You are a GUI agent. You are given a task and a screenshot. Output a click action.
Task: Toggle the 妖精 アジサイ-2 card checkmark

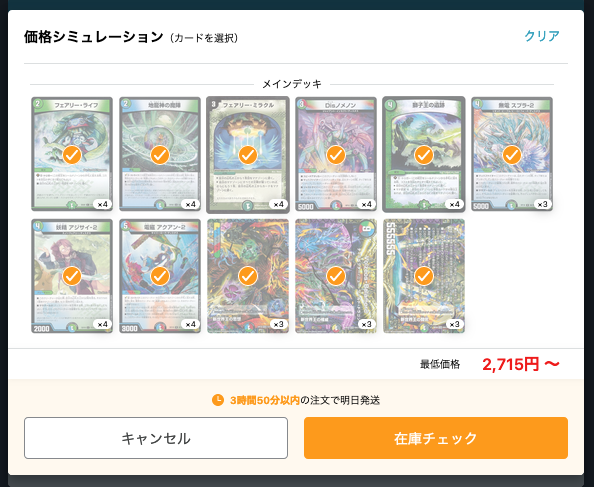point(72,276)
